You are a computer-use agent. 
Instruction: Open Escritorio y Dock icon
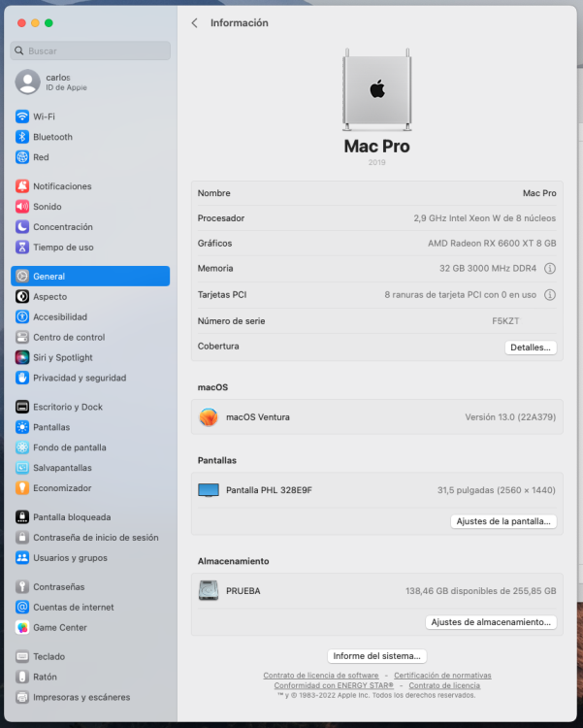click(21, 407)
